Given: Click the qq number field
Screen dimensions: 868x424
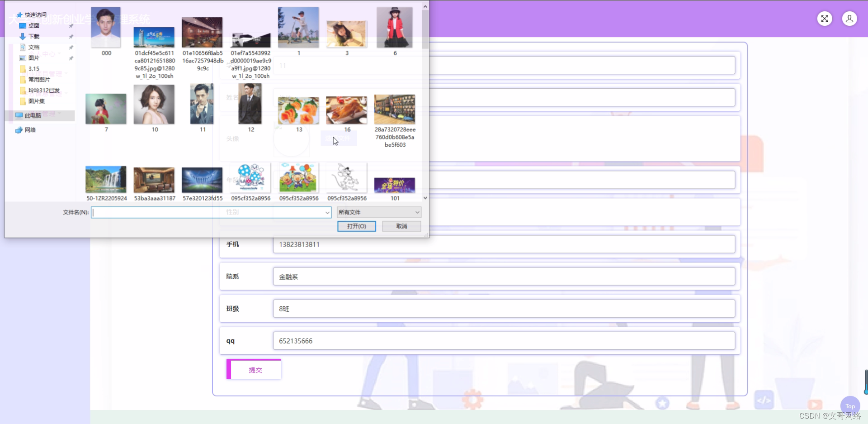Looking at the screenshot, I should 504,341.
